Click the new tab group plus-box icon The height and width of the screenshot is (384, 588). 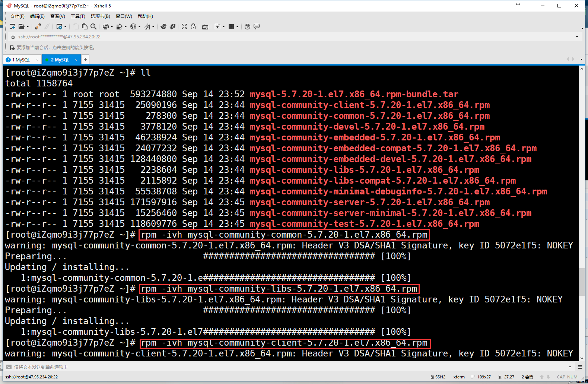click(217, 26)
